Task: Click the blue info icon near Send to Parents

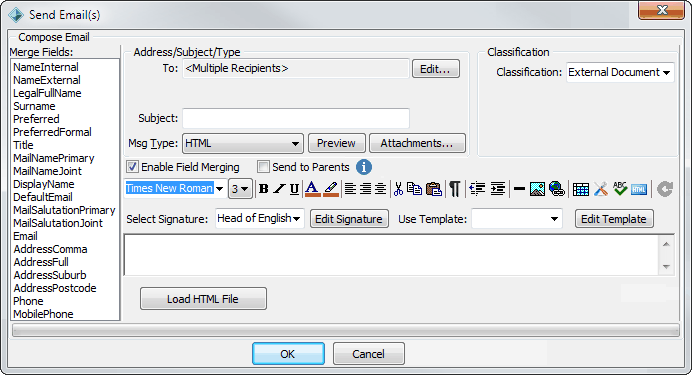Action: coord(364,167)
